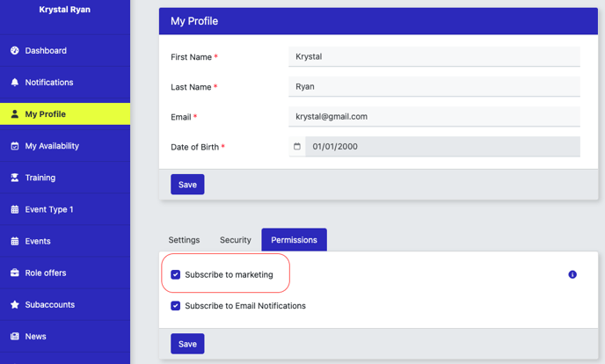Click the marketing info icon
This screenshot has width=605, height=364.
572,274
